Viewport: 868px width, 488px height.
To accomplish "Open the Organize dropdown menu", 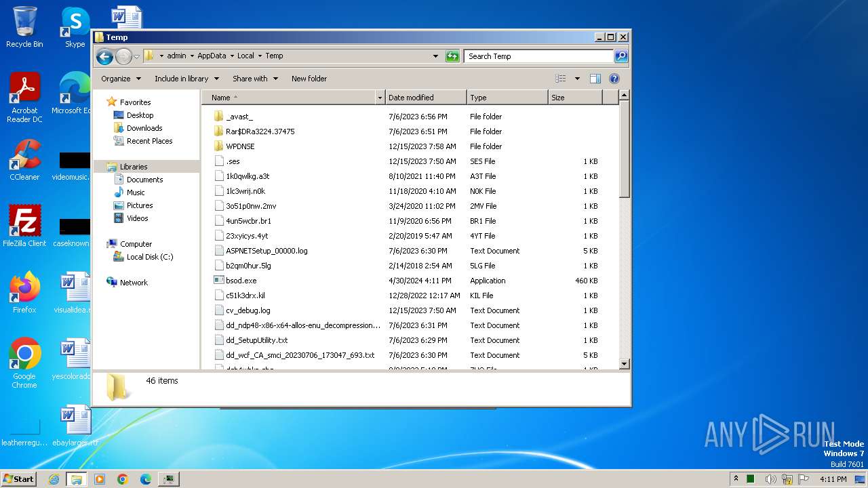I will coord(121,79).
